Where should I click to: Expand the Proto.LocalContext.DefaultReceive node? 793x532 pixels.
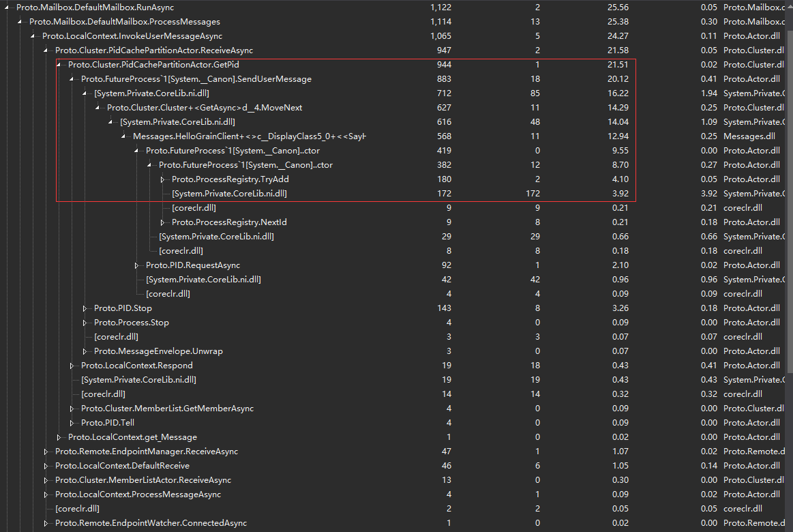pos(45,465)
